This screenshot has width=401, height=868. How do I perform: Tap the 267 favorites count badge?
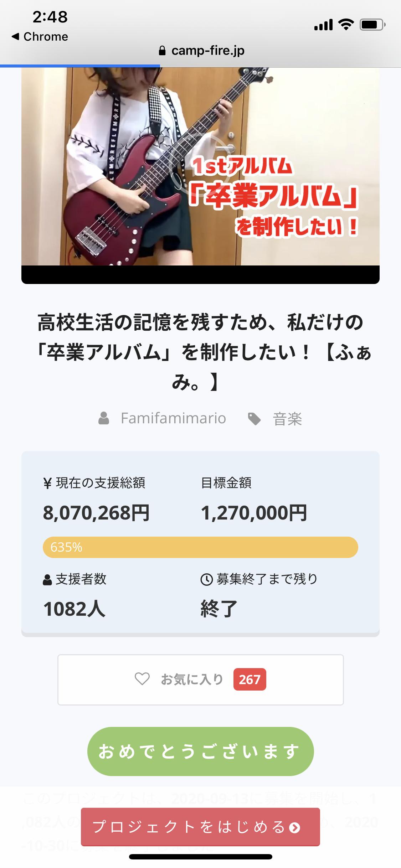(250, 680)
